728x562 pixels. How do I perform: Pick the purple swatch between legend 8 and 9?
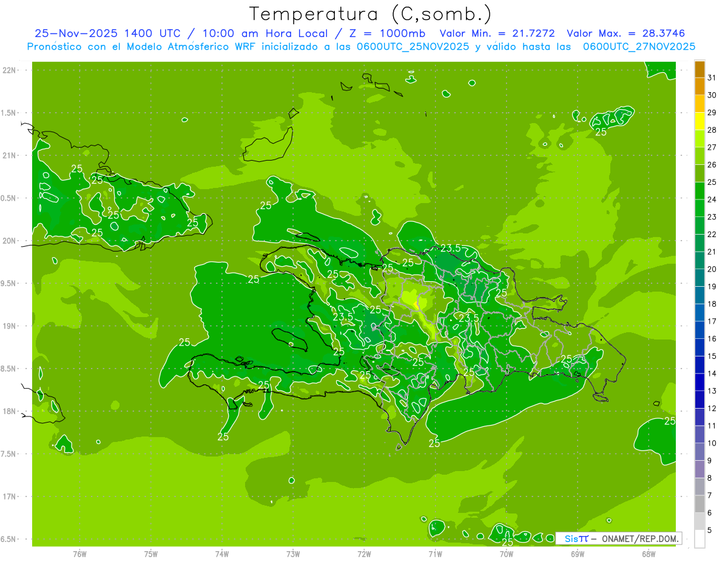click(699, 469)
